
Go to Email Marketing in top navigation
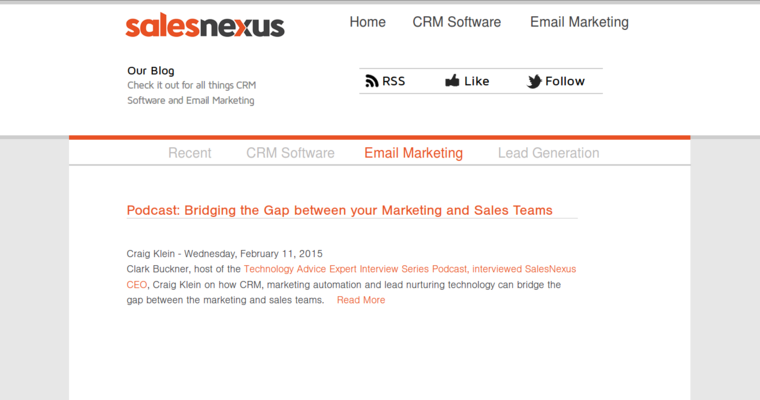[x=579, y=22]
